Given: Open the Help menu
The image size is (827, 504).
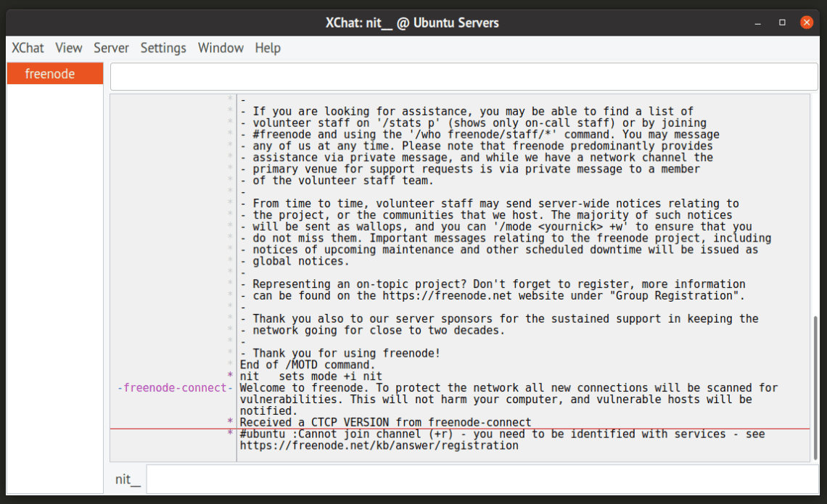Looking at the screenshot, I should [267, 48].
